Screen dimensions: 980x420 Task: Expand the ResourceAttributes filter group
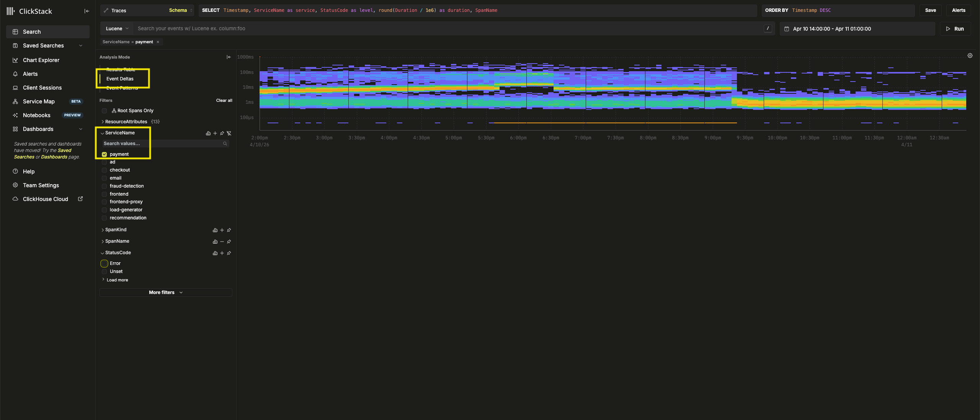pyautogui.click(x=126, y=122)
